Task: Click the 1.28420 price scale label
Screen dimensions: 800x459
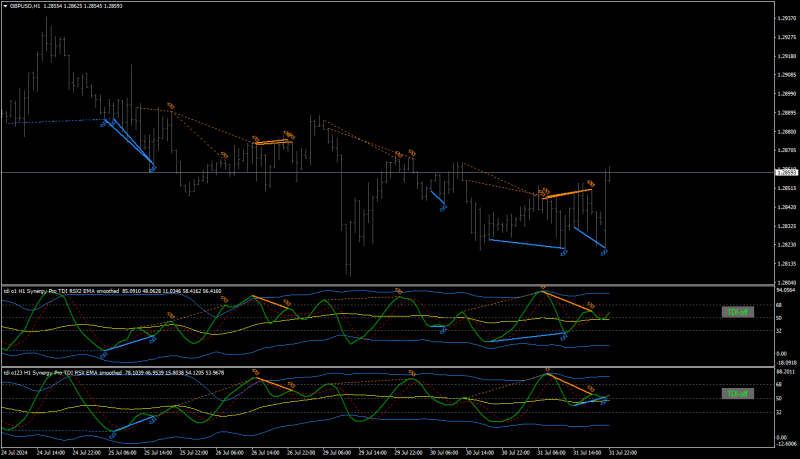Action: click(x=786, y=207)
